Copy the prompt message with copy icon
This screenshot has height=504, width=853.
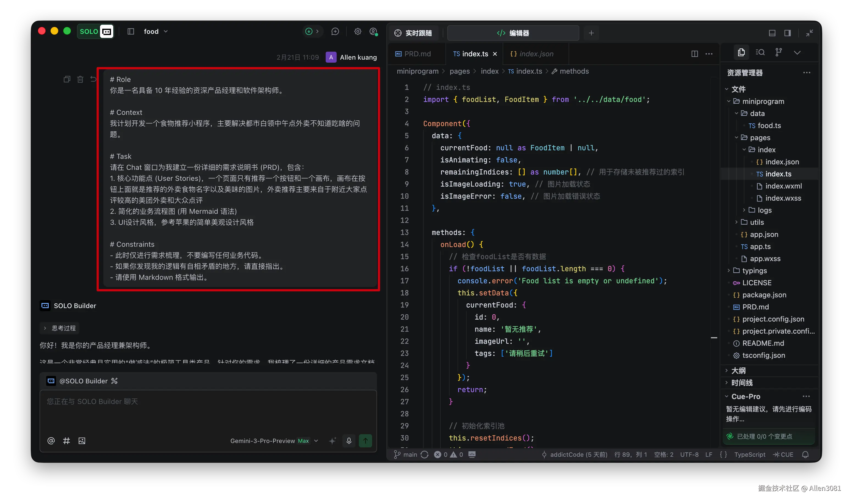point(67,79)
